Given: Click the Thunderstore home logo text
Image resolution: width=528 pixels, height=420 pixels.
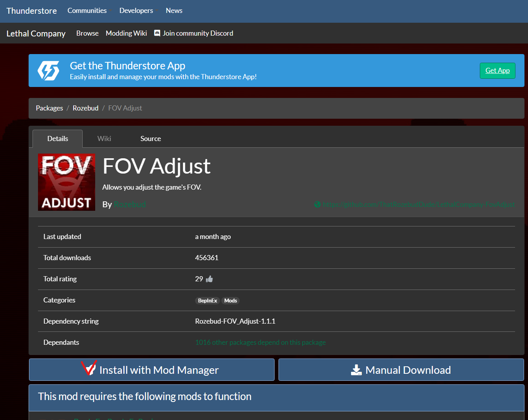Looking at the screenshot, I should click(x=32, y=11).
